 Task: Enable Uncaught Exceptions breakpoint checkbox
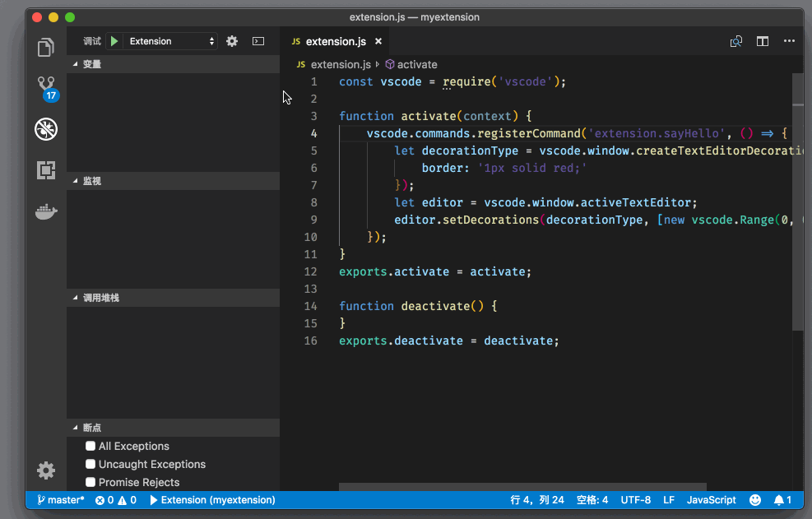pos(91,464)
